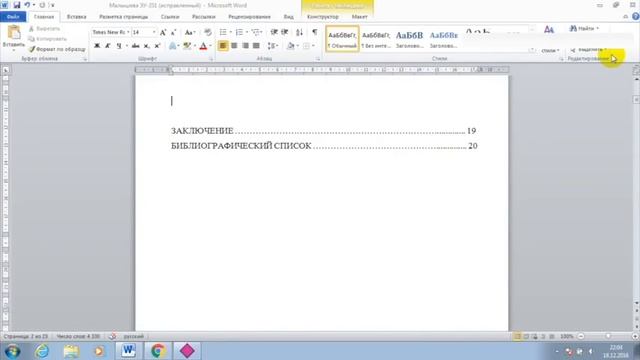
Task: Decrease font size with shrink icon
Action: point(173,32)
